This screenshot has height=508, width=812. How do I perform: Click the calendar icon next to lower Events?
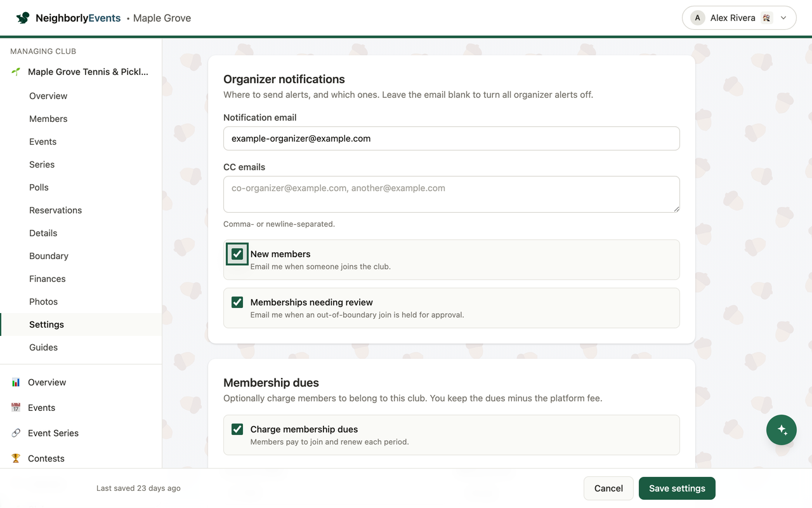coord(16,408)
